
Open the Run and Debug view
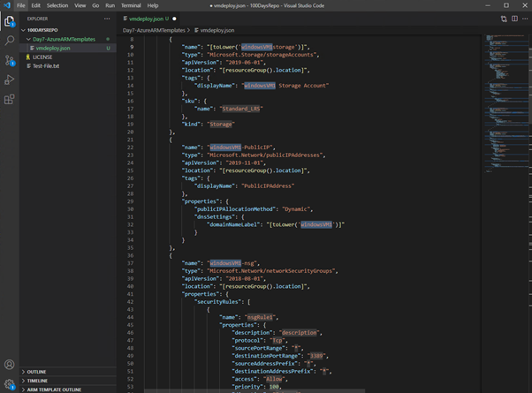pos(11,79)
